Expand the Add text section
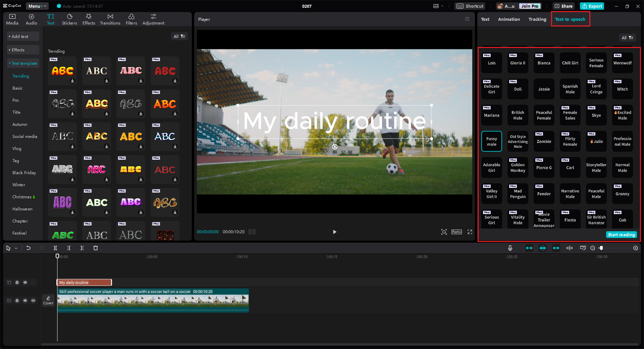This screenshot has height=349, width=644. point(23,36)
